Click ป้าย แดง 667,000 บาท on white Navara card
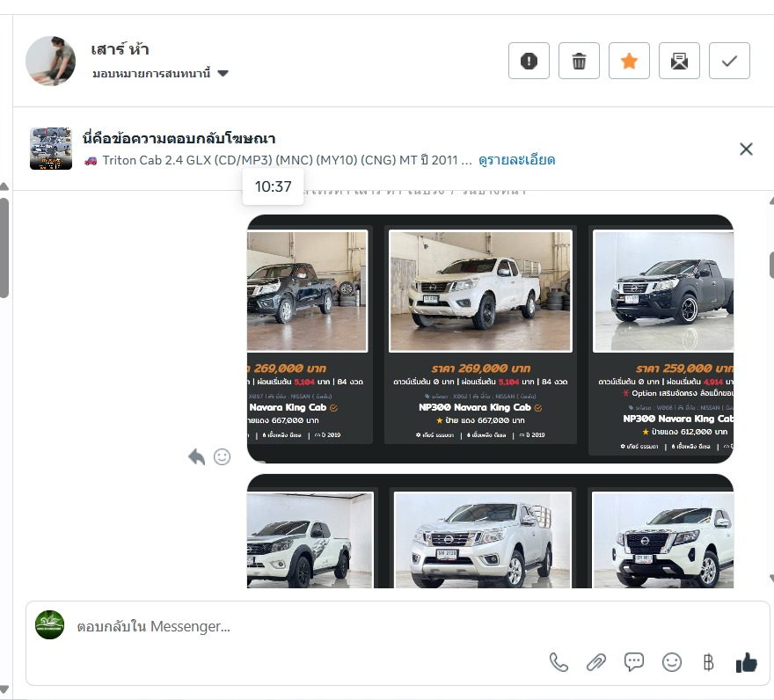This screenshot has width=774, height=700. 480,420
